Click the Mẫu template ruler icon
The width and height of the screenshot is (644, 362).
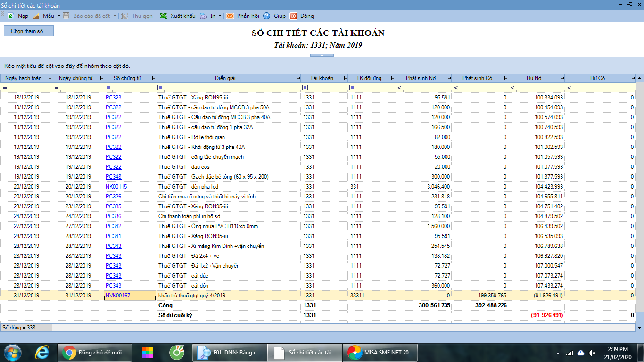click(x=36, y=16)
